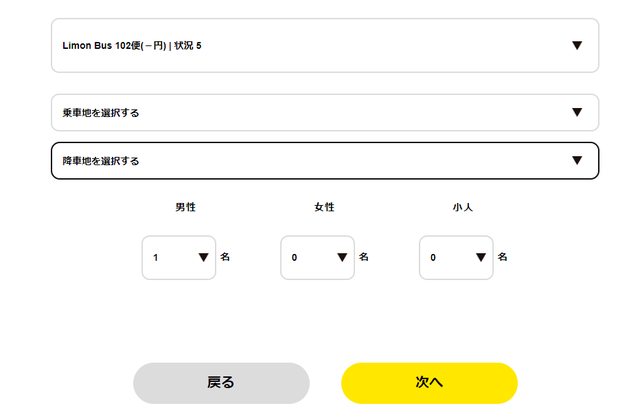Click the 小人 label
640x417 pixels.
click(462, 207)
